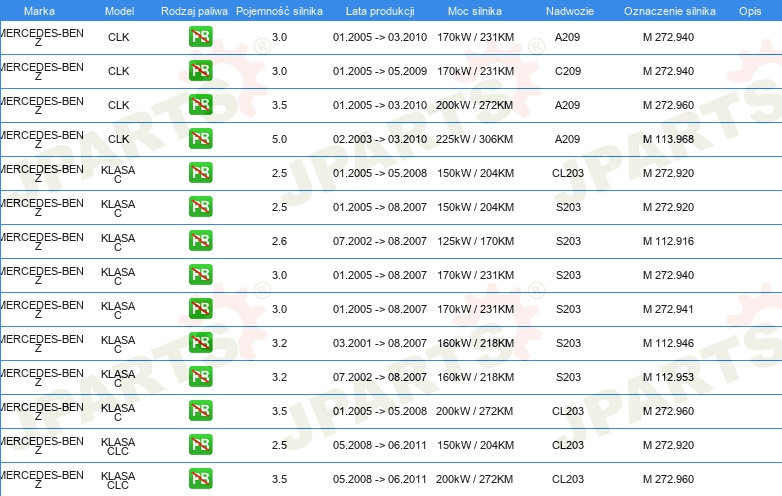Click the Pojemność silnika column header
This screenshot has width=782, height=496.
pos(279,11)
